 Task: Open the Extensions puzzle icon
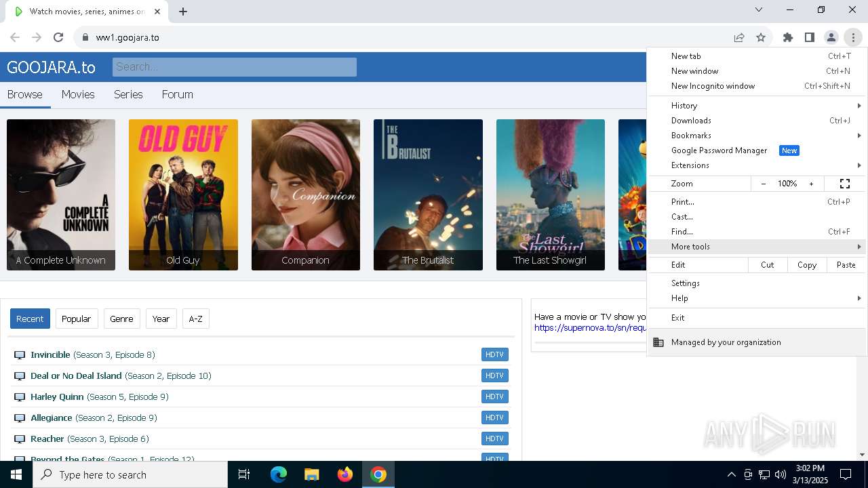(x=788, y=37)
